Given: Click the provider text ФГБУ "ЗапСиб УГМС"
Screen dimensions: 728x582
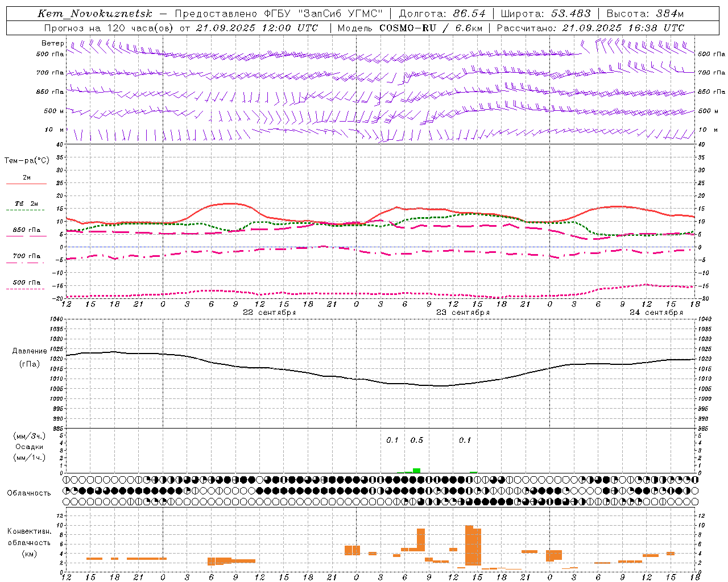Looking at the screenshot, I should point(322,14).
